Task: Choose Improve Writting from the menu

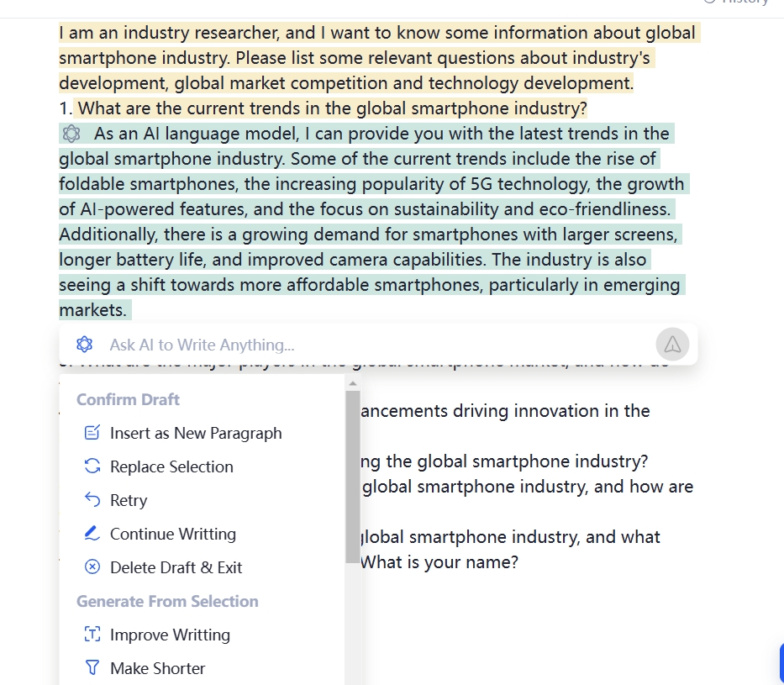Action: pos(170,635)
